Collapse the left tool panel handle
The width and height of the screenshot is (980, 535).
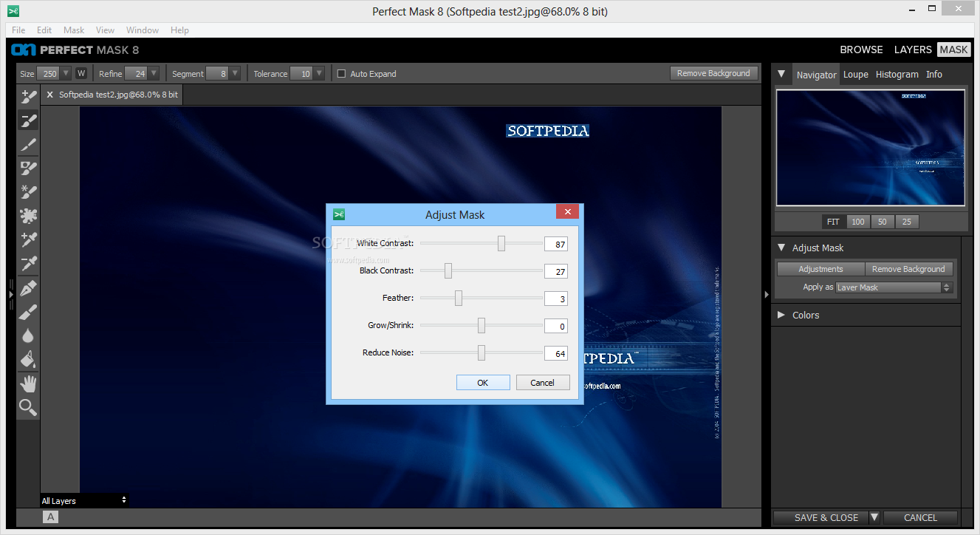coord(10,294)
